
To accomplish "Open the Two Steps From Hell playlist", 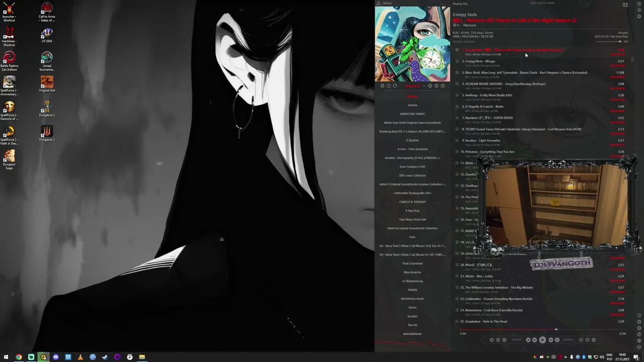I will (413, 220).
